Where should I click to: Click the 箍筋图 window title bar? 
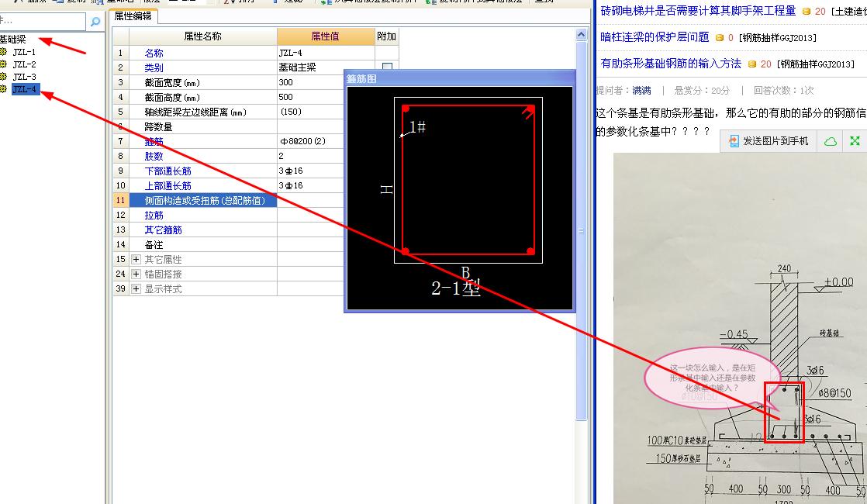[x=460, y=78]
